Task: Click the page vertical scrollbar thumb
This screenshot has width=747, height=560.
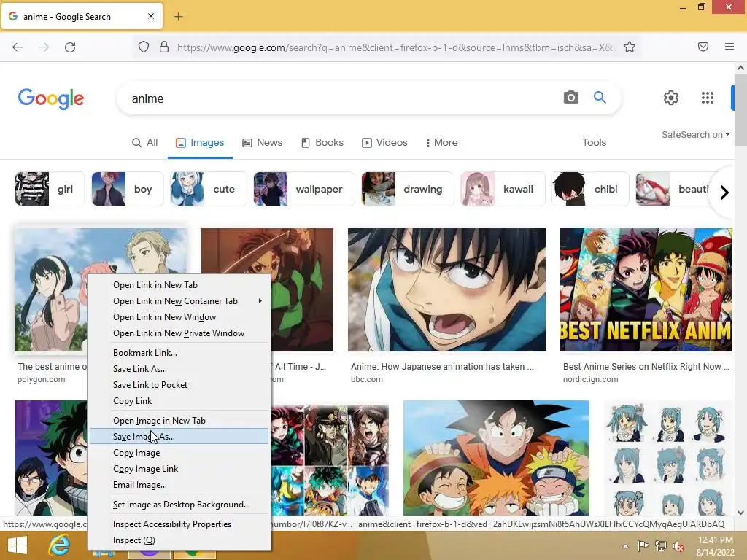Action: click(x=740, y=110)
